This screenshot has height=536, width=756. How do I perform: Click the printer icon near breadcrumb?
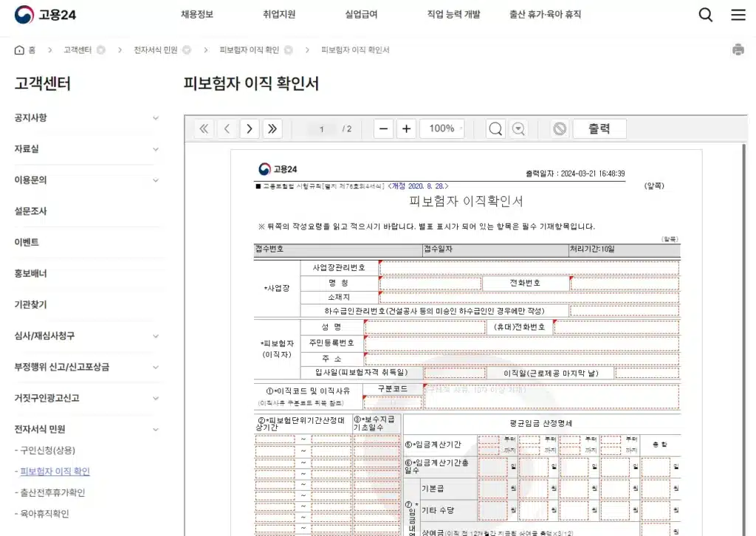738,49
